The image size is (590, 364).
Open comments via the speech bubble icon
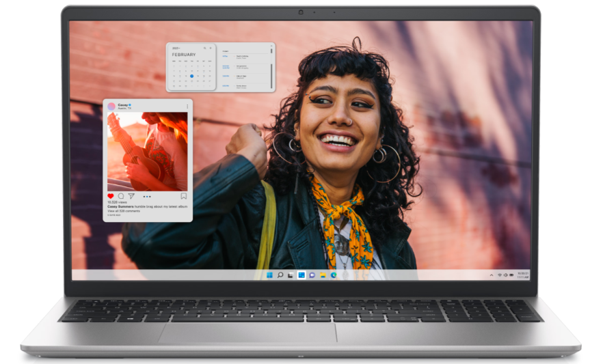(121, 196)
